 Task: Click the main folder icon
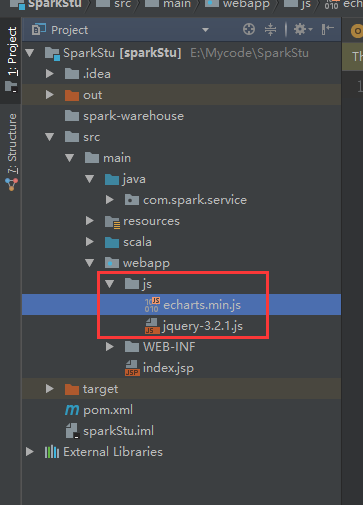pos(92,158)
